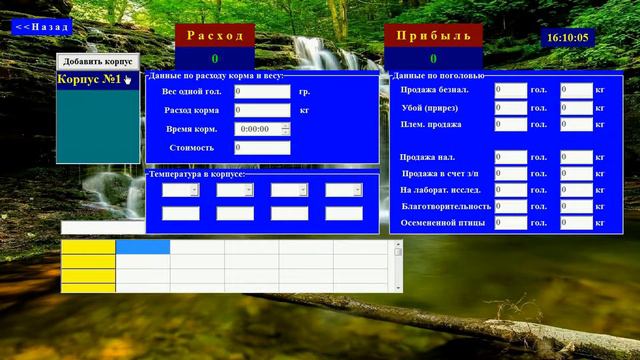Viewport: 640px width, 360px height.
Task: Click the Расход header label
Action: tap(215, 36)
